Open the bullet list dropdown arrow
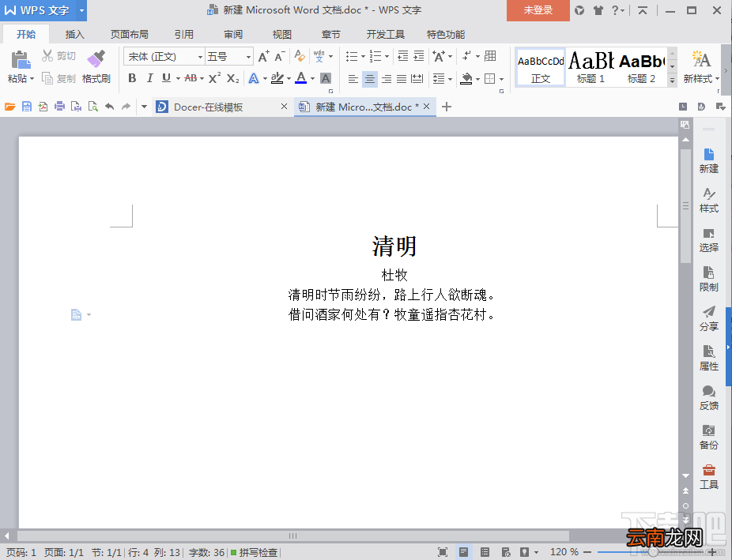 363,56
